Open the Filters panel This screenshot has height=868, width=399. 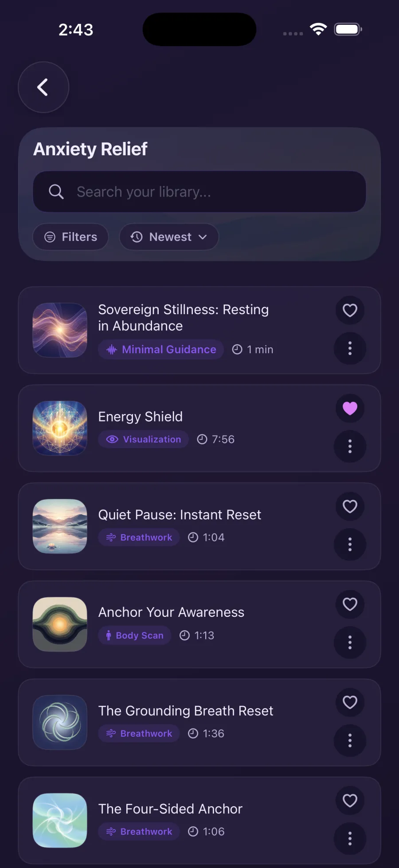71,237
